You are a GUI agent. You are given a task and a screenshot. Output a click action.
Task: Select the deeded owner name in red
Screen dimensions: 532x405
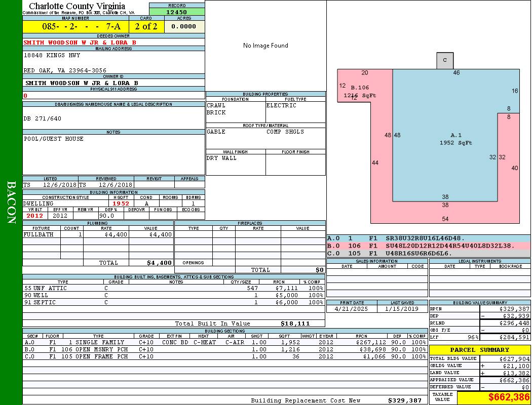pos(80,43)
